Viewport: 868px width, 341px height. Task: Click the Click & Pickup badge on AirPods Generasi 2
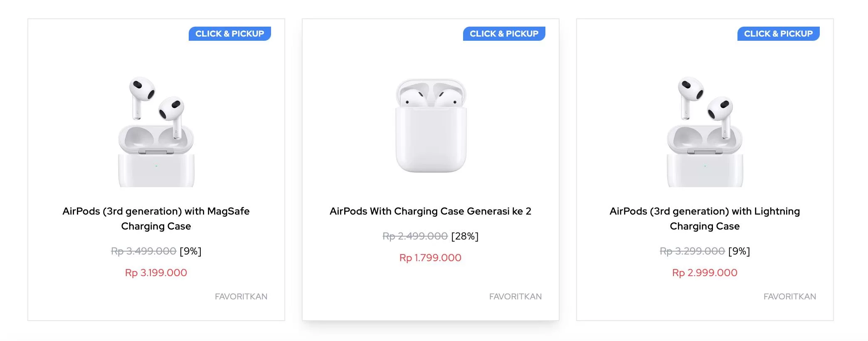[504, 34]
